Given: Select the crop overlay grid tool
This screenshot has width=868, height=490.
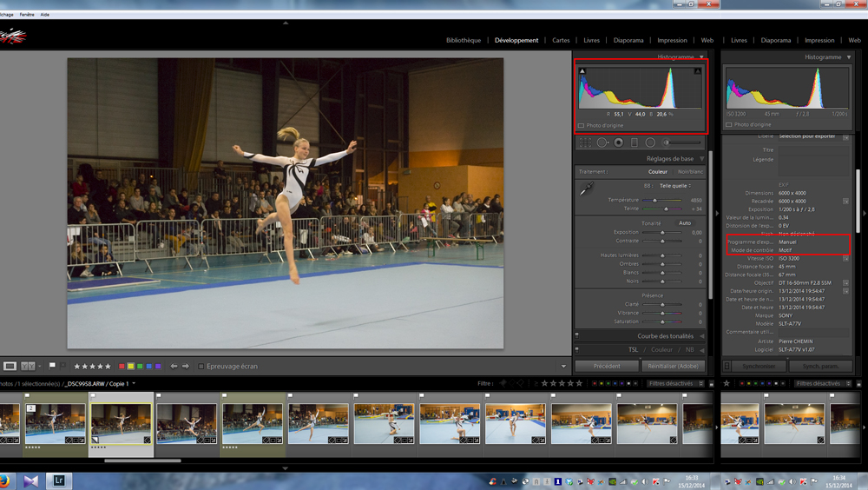Looking at the screenshot, I should tap(586, 142).
